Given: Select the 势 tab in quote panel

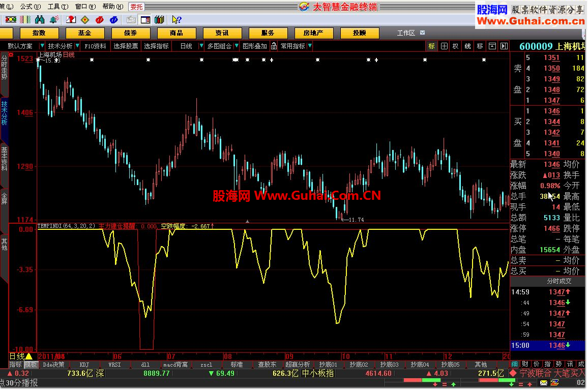Looking at the screenshot, I should 558,364.
